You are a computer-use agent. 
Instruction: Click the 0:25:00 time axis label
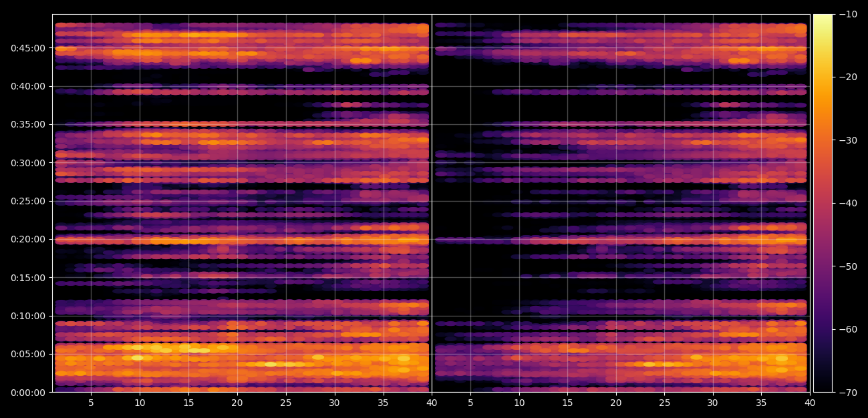(x=27, y=201)
